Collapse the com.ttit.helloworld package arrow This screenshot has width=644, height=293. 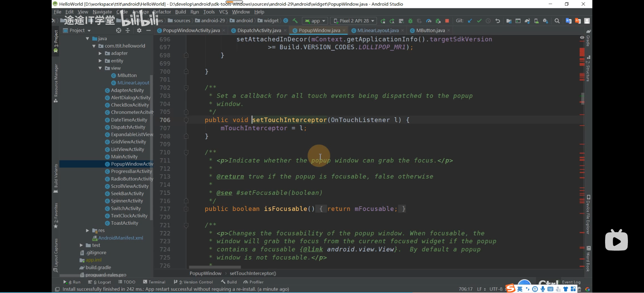click(94, 46)
